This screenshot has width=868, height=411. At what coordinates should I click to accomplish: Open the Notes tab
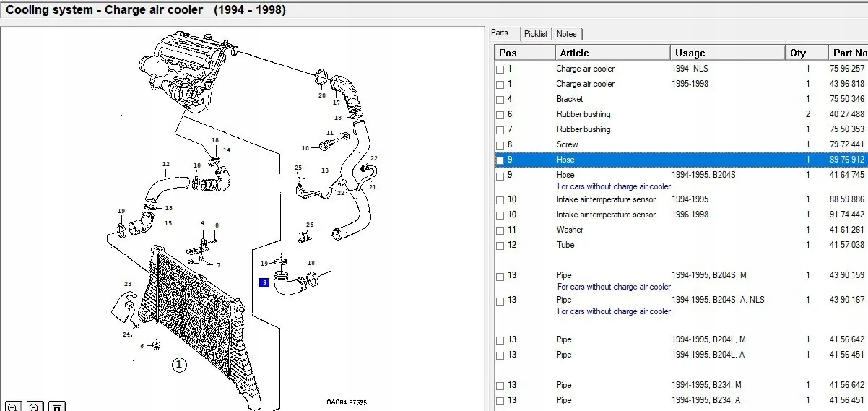click(x=567, y=34)
